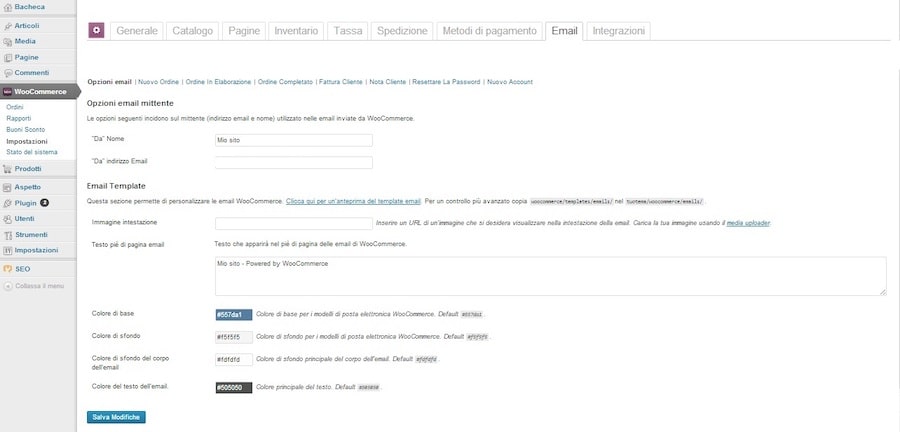The width and height of the screenshot is (900, 432).
Task: Click the footer text area
Action: (550, 276)
